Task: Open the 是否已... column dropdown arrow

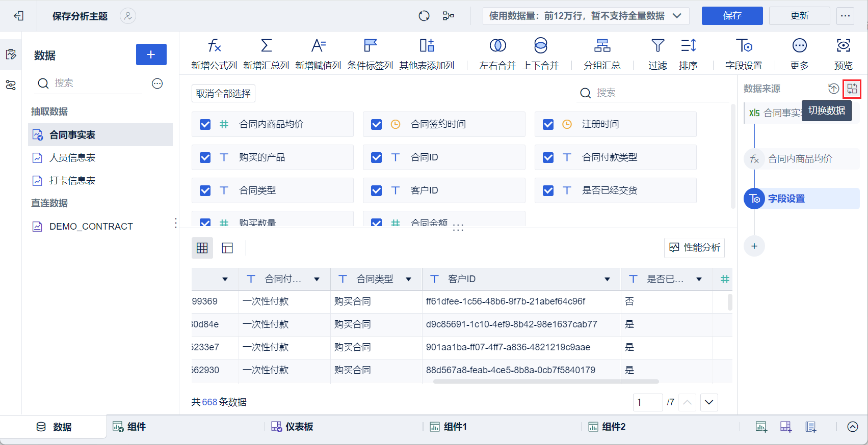Action: point(699,279)
